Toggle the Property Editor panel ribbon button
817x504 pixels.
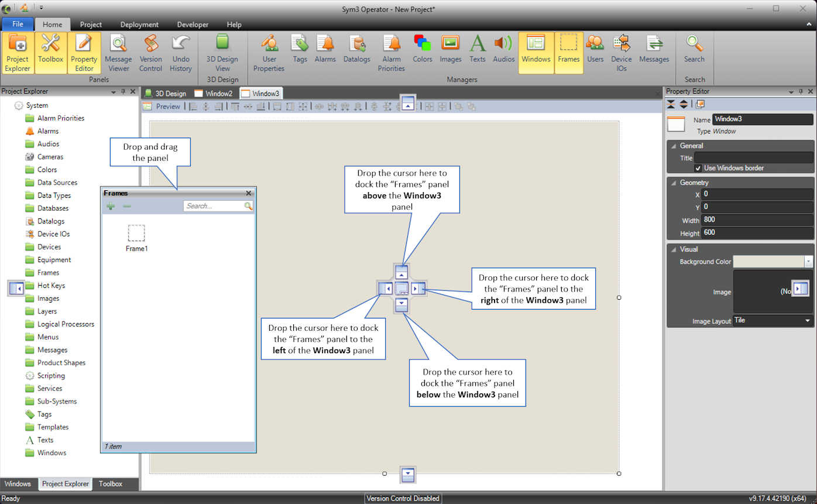point(84,53)
